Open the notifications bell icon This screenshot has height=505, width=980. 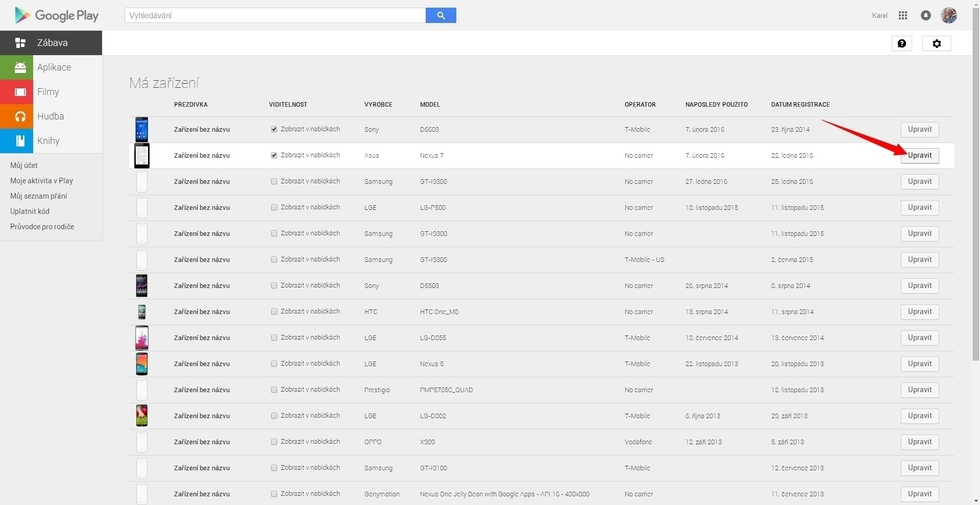coord(926,15)
